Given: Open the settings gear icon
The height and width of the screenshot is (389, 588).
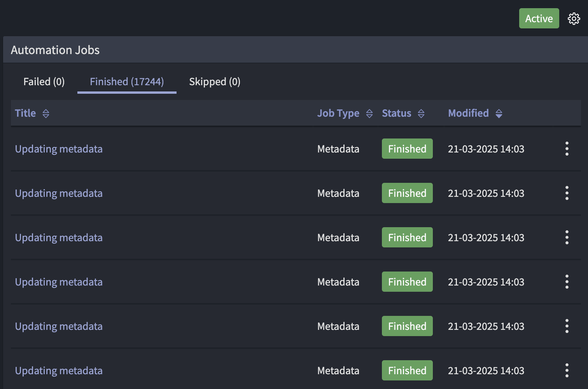Looking at the screenshot, I should [574, 19].
